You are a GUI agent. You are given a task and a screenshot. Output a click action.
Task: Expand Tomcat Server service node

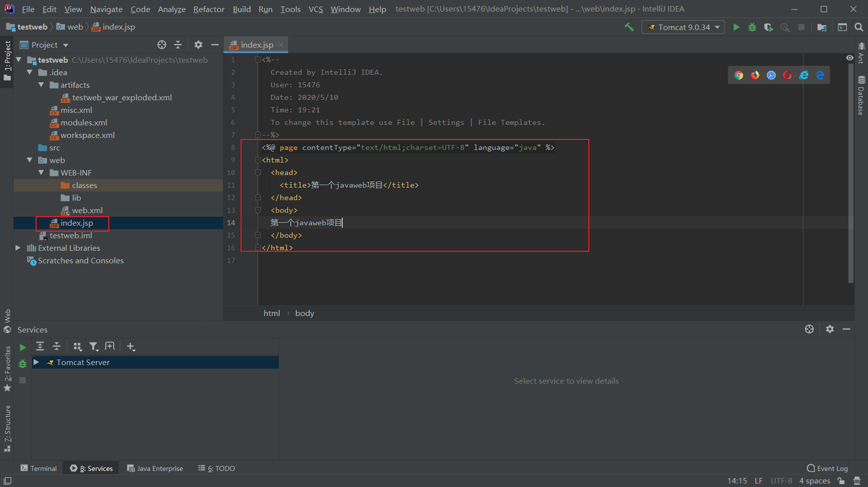click(36, 362)
